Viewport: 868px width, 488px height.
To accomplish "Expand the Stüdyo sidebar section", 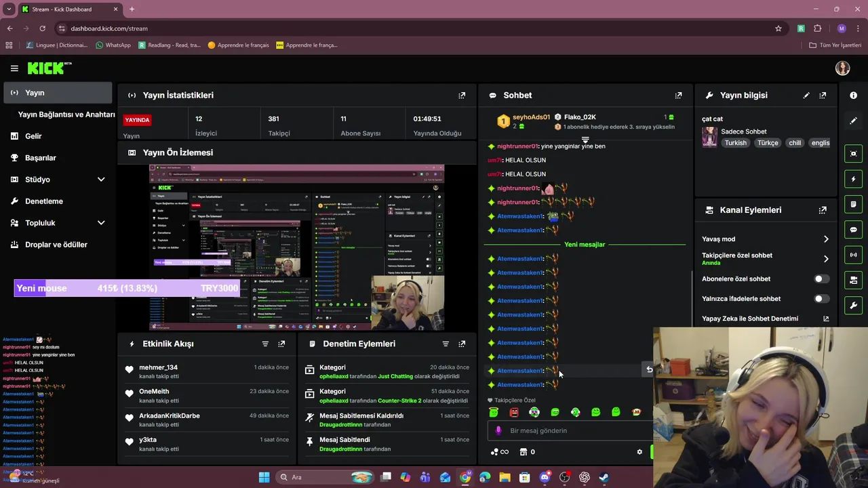I will point(101,180).
